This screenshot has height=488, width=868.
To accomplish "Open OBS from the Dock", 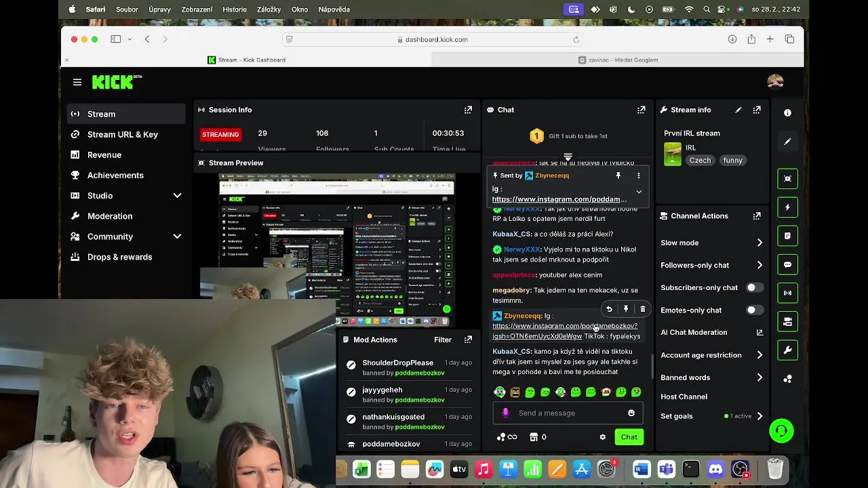I will coord(741,469).
